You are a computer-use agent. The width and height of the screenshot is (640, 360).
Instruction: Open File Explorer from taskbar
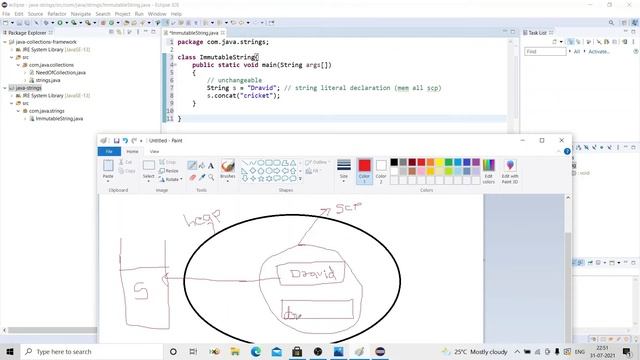coord(235,351)
